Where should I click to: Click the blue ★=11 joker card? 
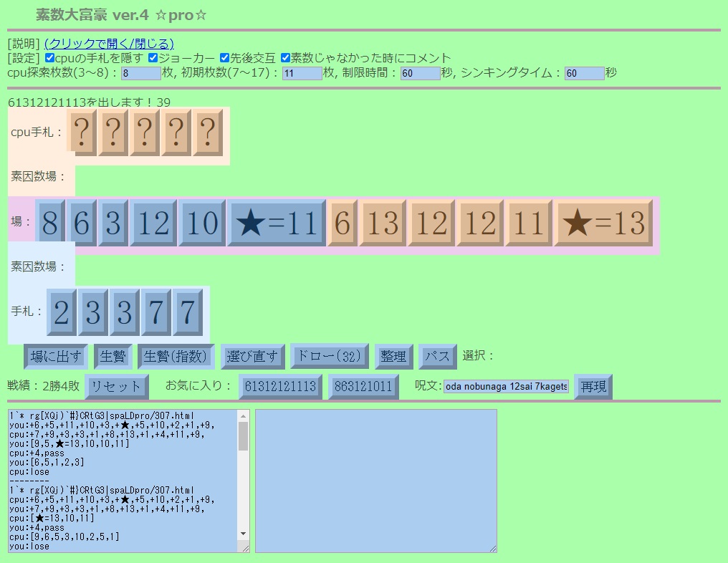pyautogui.click(x=277, y=223)
